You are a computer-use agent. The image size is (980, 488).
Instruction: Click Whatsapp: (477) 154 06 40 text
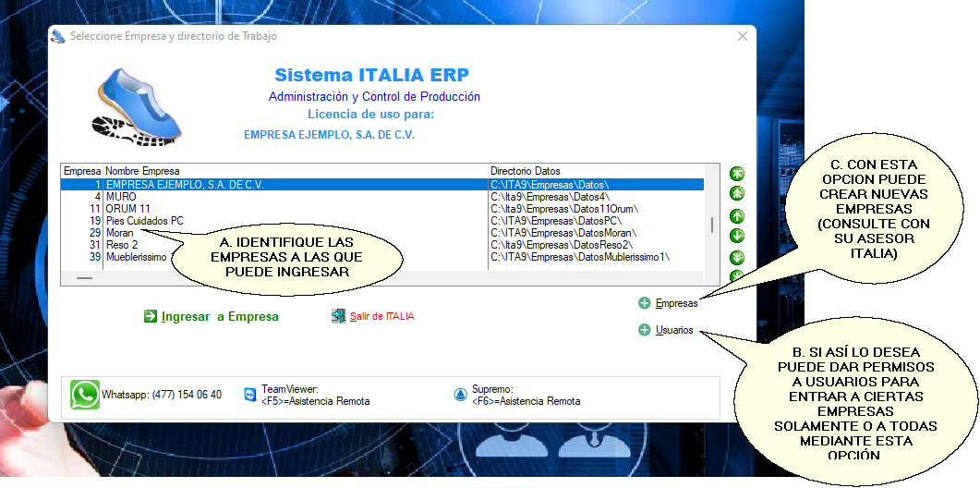point(162,395)
